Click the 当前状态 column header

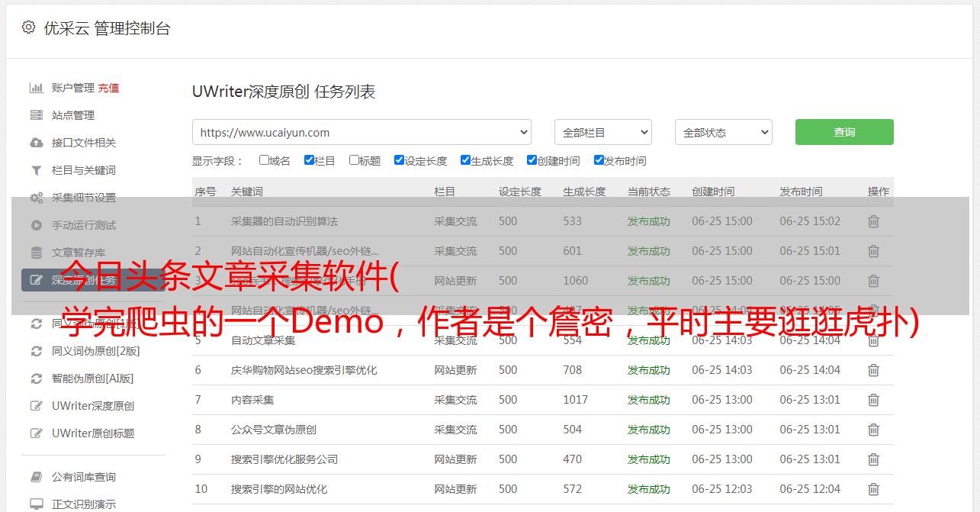(649, 192)
